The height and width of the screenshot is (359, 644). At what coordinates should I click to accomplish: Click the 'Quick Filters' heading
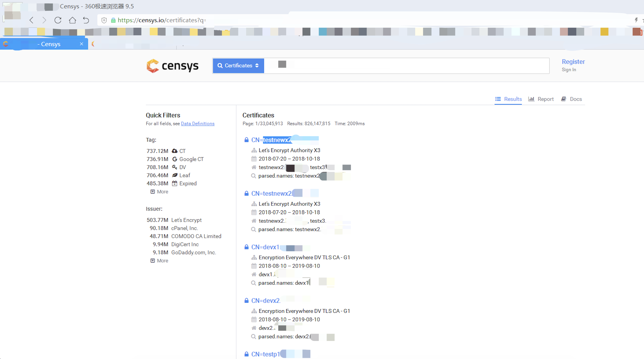tap(163, 115)
